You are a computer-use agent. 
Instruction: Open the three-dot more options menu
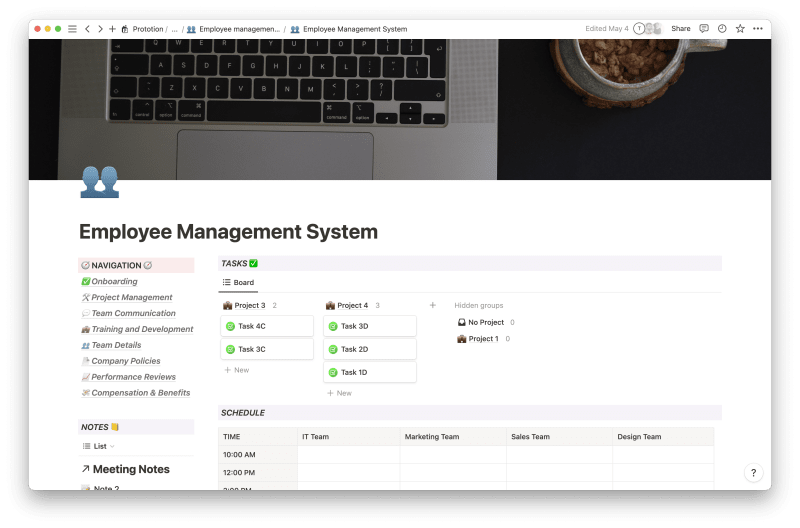[x=758, y=29]
